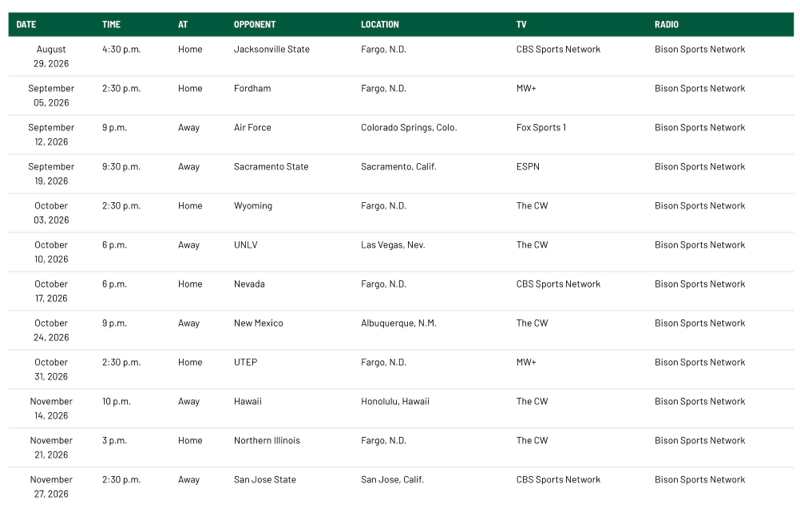
Task: Click the San Jose State opponent
Action: (x=265, y=480)
